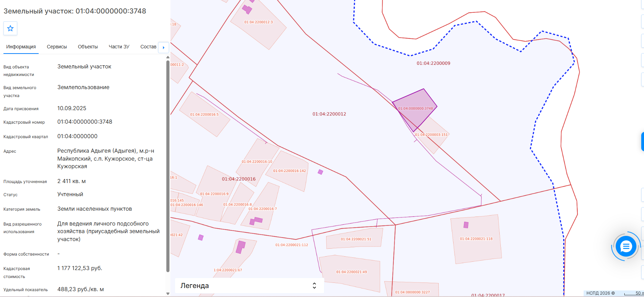The height and width of the screenshot is (297, 644).
Task: Click quarter label 01:04:2200009 on map
Action: pos(433,63)
